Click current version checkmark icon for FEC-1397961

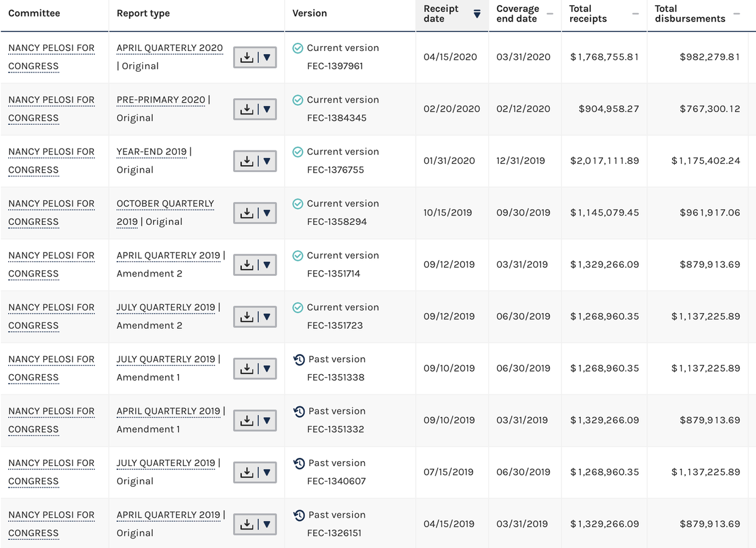click(298, 48)
